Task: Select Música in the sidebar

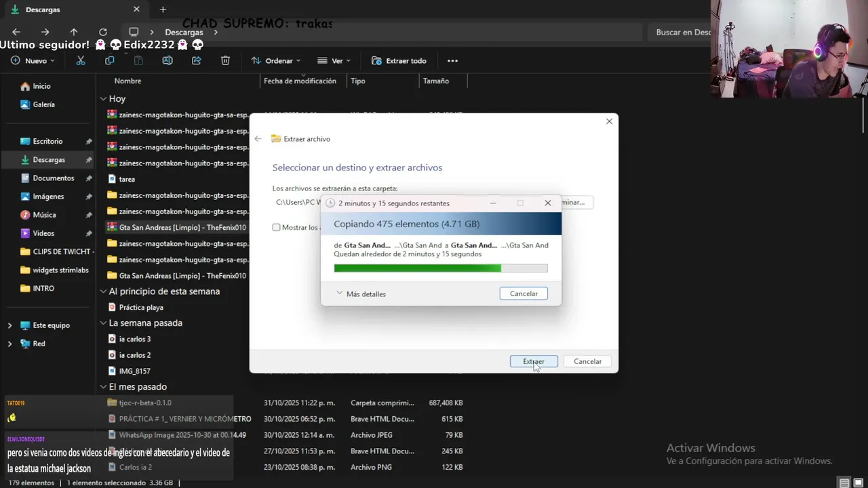Action: click(38, 214)
